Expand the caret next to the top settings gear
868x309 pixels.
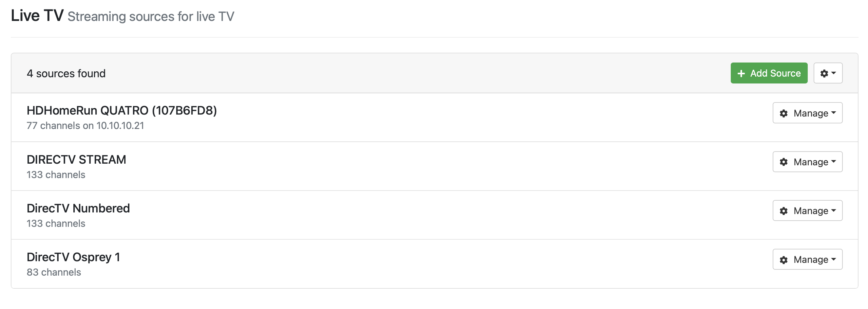(x=834, y=73)
